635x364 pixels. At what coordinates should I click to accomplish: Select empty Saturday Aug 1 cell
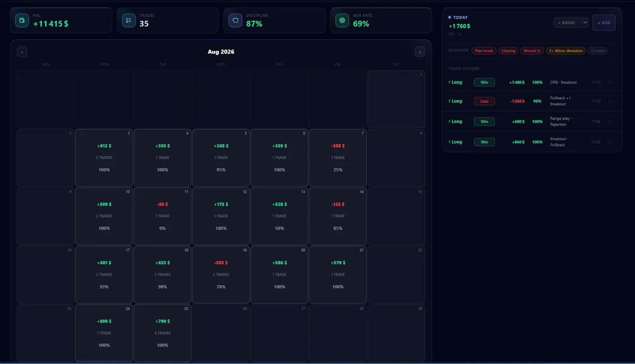(x=396, y=99)
